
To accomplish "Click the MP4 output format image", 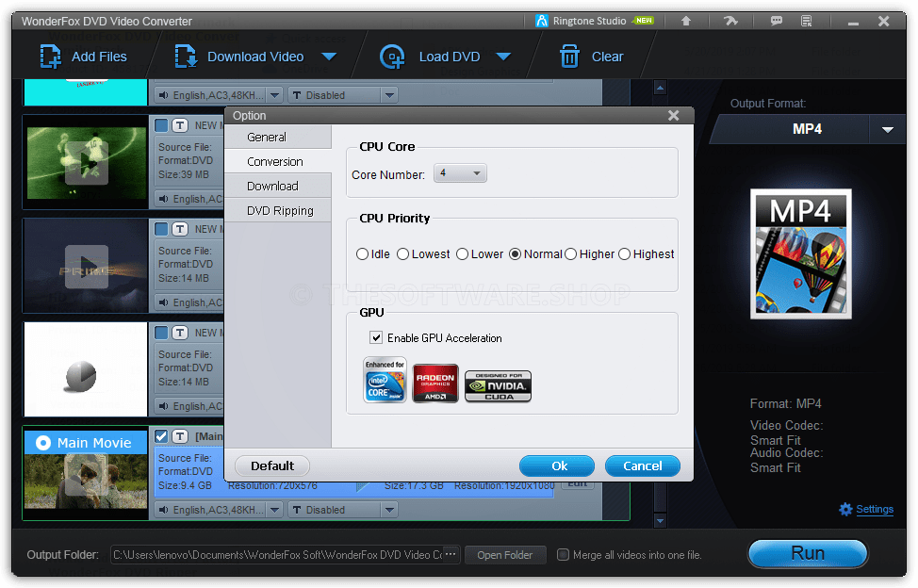I will pos(800,253).
